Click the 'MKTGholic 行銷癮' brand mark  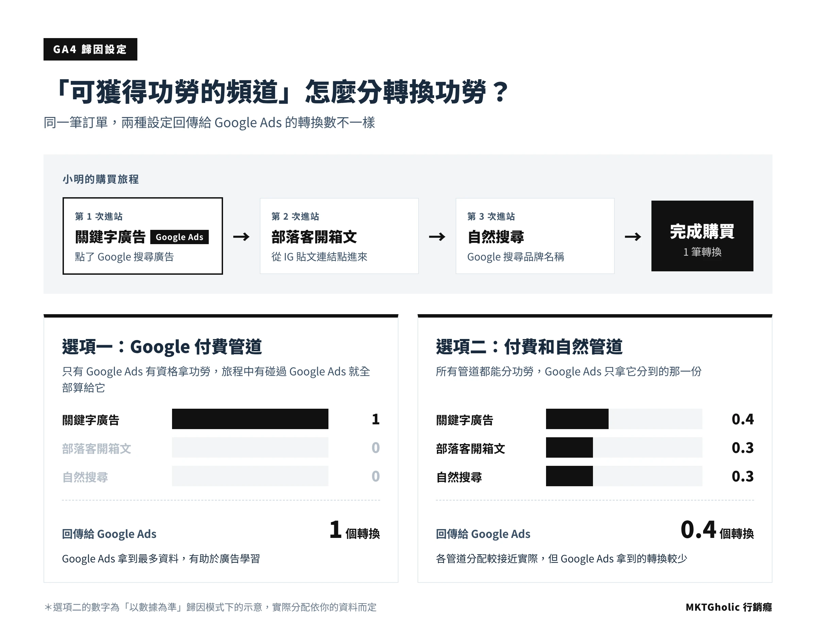coord(729,607)
